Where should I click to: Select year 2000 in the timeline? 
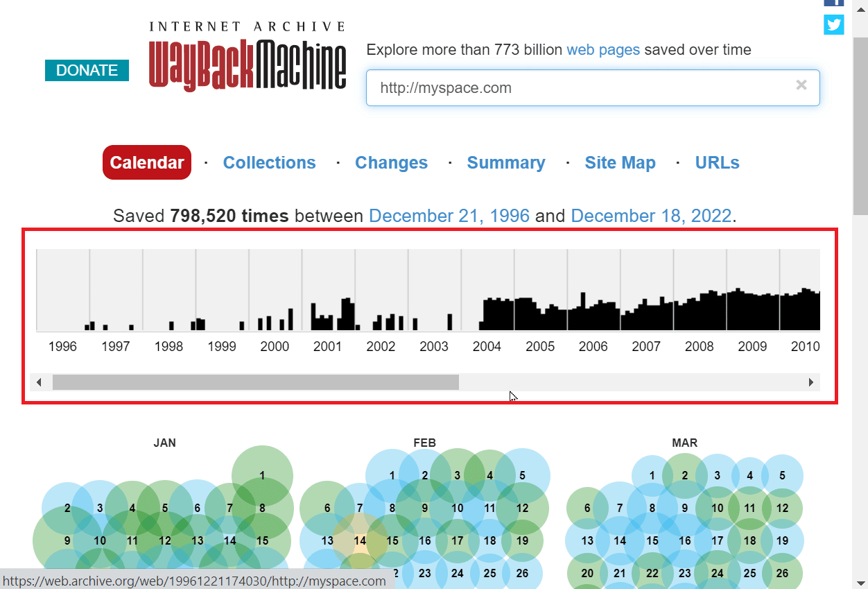pos(275,346)
